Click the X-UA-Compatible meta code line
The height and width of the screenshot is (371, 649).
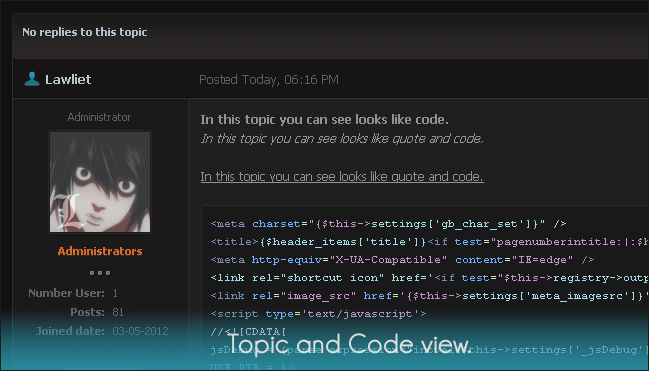click(402, 260)
